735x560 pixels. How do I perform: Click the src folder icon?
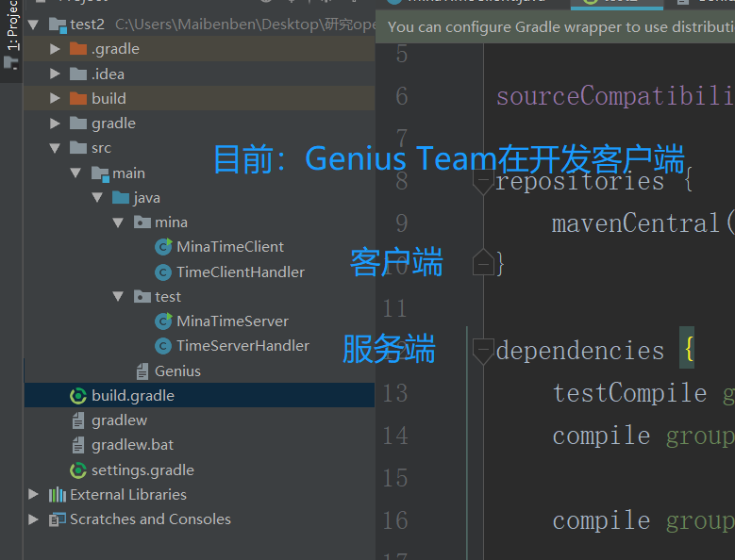click(78, 147)
